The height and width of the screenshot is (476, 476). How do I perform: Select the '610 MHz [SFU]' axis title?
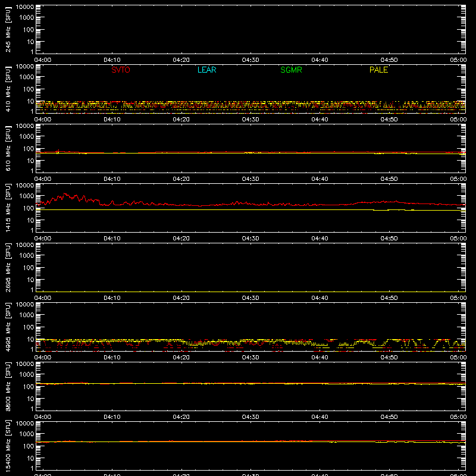8,149
